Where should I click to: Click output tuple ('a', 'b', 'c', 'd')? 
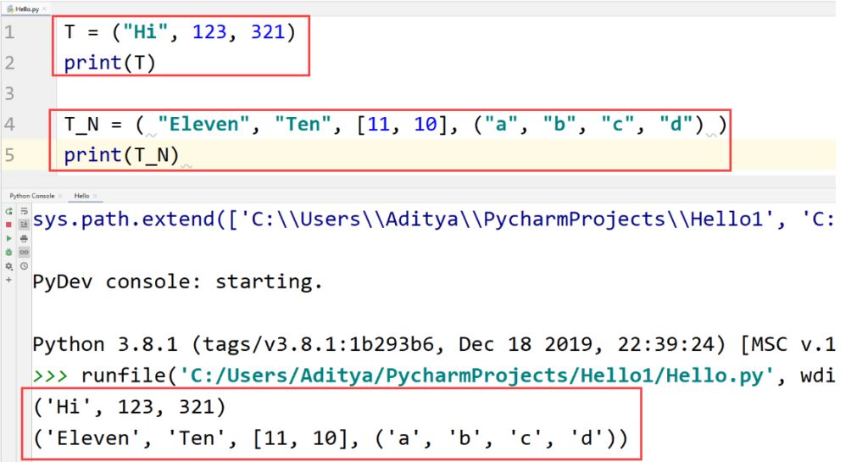tap(496, 438)
